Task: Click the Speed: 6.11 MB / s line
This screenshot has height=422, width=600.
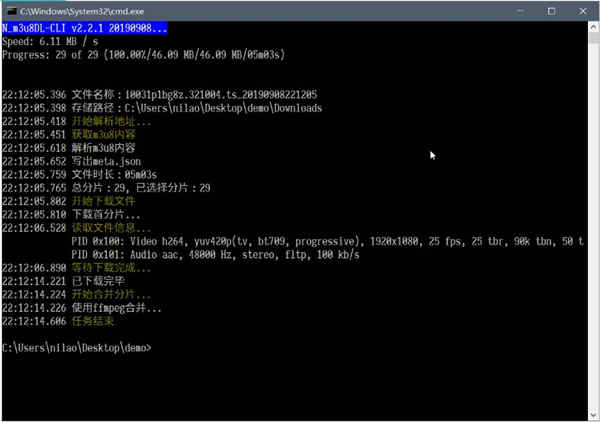Action: [50, 41]
